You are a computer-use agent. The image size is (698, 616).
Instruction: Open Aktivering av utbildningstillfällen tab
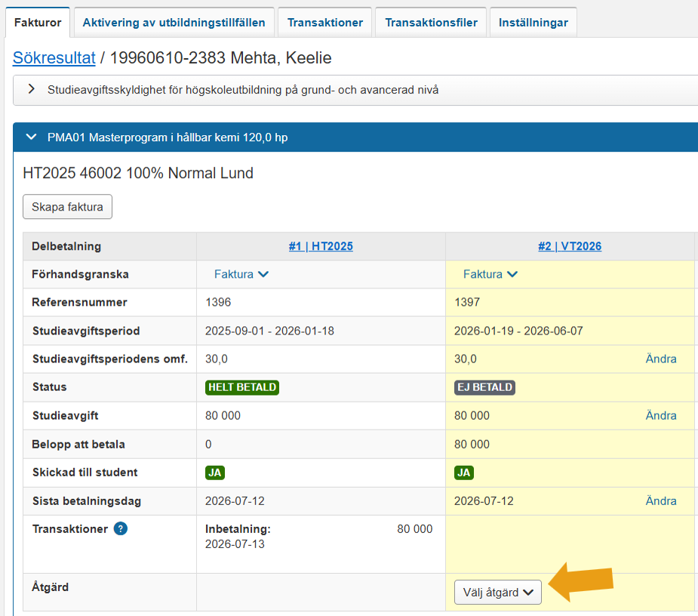[174, 23]
